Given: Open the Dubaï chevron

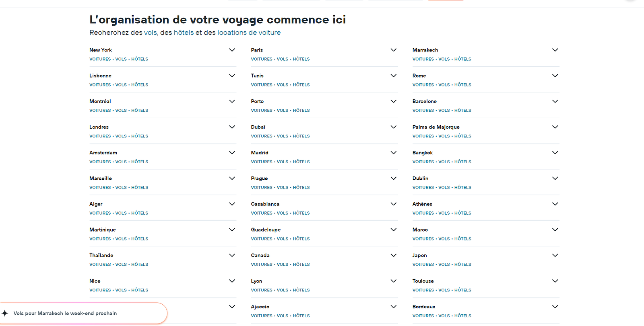Looking at the screenshot, I should click(x=394, y=127).
